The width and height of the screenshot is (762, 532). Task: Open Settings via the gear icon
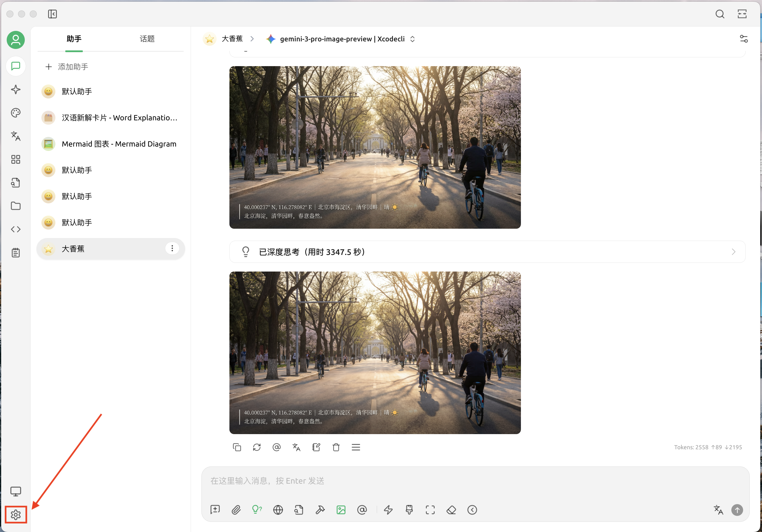16,515
